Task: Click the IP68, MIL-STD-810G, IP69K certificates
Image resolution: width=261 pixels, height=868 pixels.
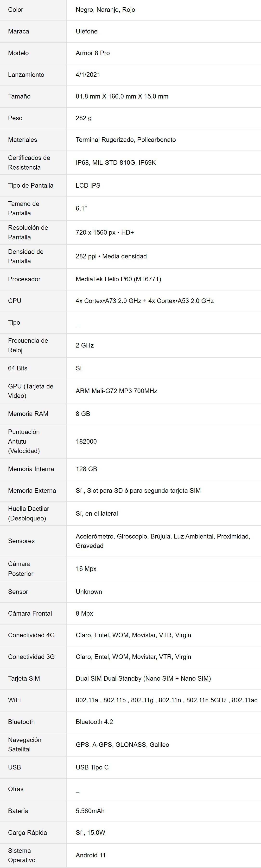Action: pos(116,162)
